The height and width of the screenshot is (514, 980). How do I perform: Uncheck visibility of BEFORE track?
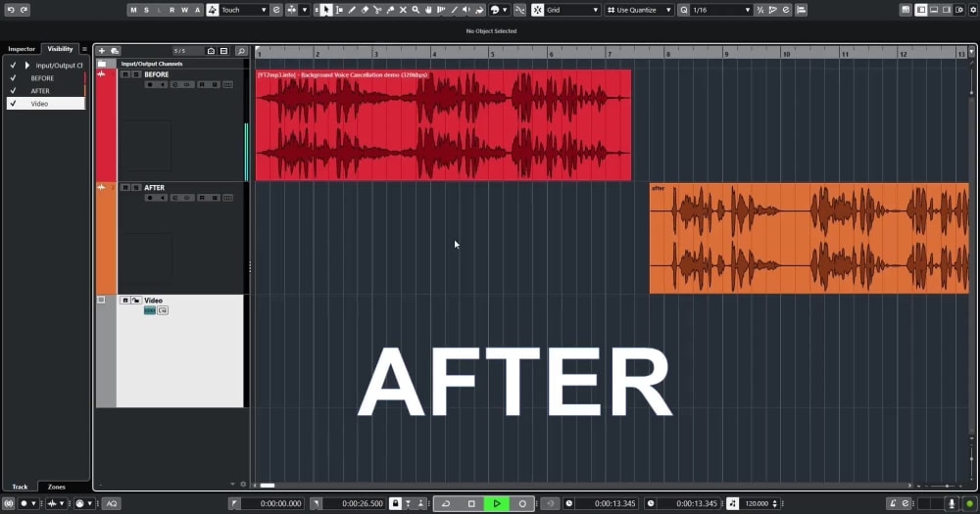(13, 78)
